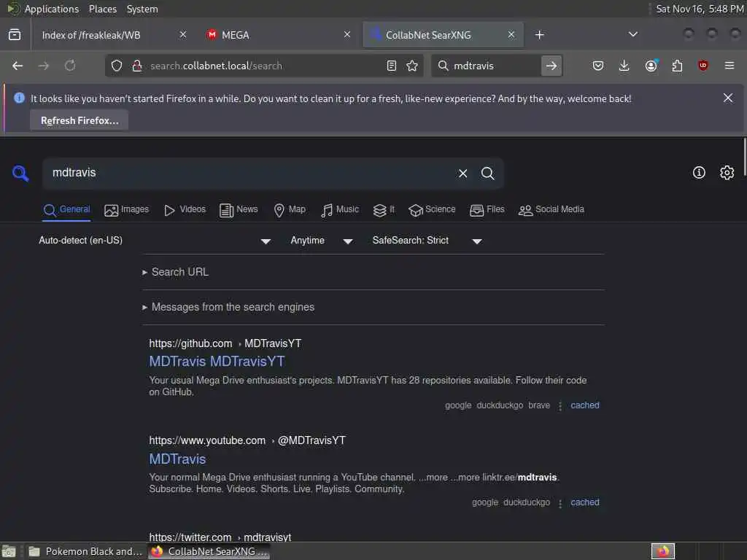Select the Files search category
This screenshot has height=560, width=747.
(x=487, y=209)
